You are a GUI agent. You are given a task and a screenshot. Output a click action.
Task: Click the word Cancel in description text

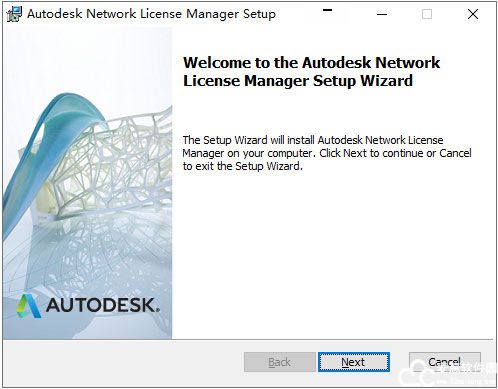(x=455, y=153)
